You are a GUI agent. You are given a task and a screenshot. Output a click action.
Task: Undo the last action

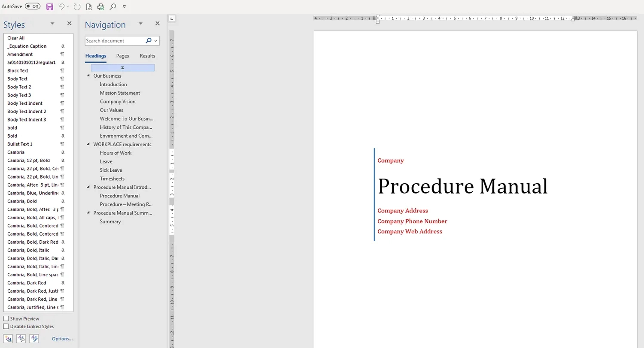[x=61, y=6]
